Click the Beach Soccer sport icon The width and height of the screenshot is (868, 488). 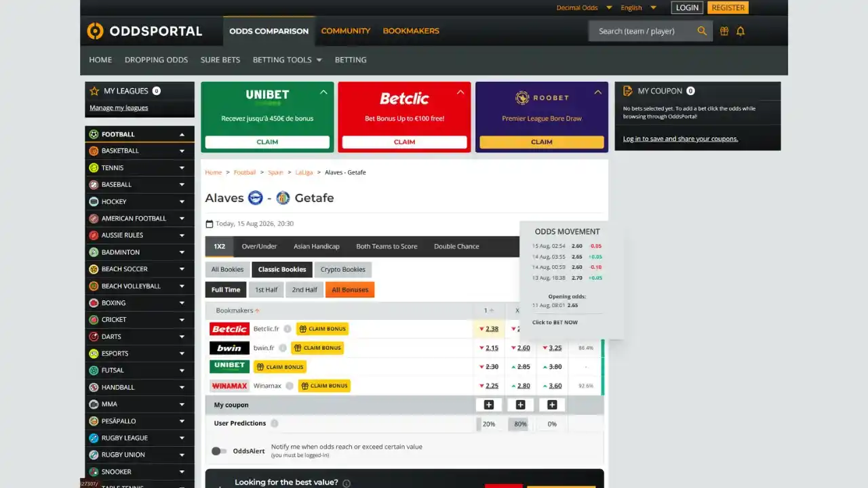click(x=94, y=269)
